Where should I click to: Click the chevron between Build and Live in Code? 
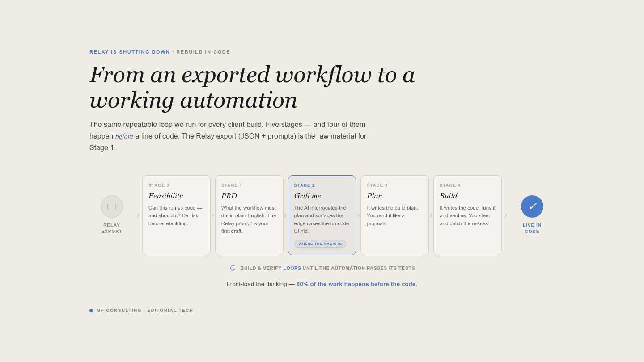506,215
